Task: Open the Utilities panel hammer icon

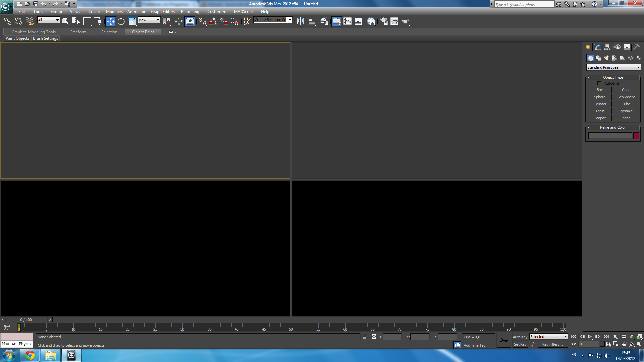Action: pyautogui.click(x=636, y=47)
